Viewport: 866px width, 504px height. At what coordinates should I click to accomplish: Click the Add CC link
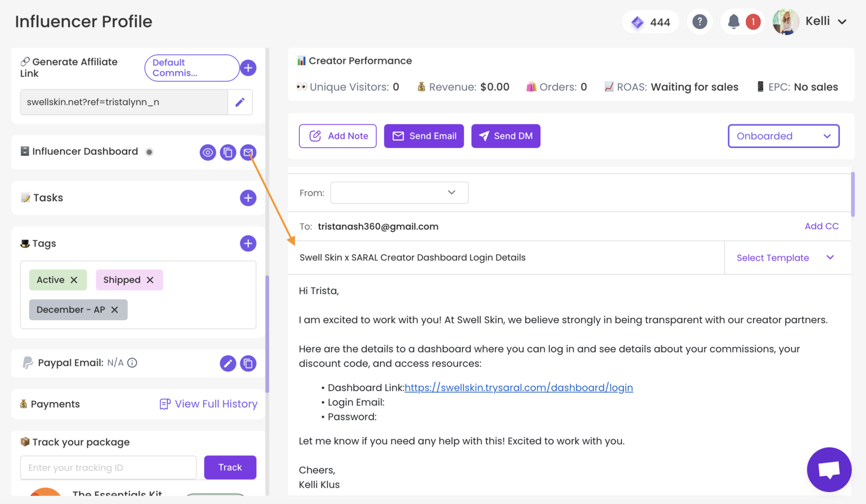coord(821,227)
